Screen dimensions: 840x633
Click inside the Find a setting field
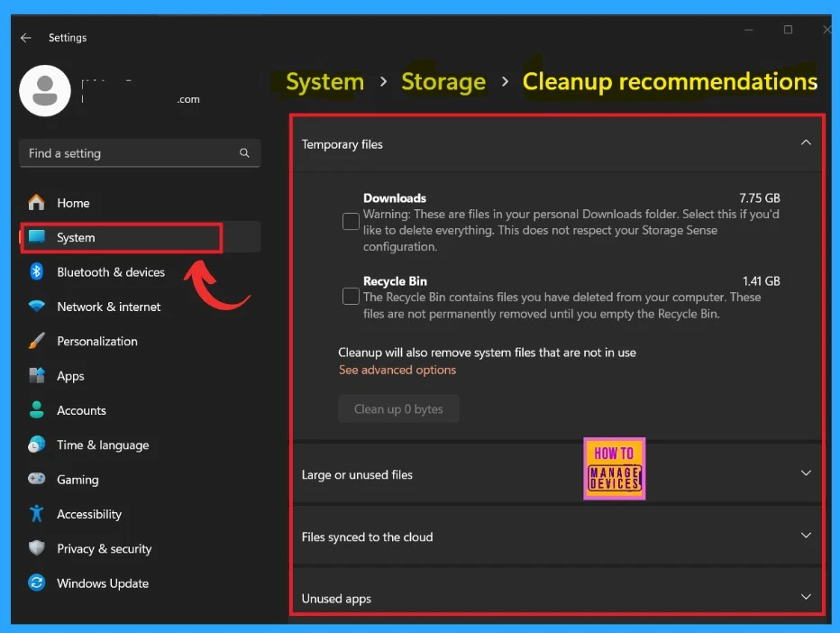140,153
